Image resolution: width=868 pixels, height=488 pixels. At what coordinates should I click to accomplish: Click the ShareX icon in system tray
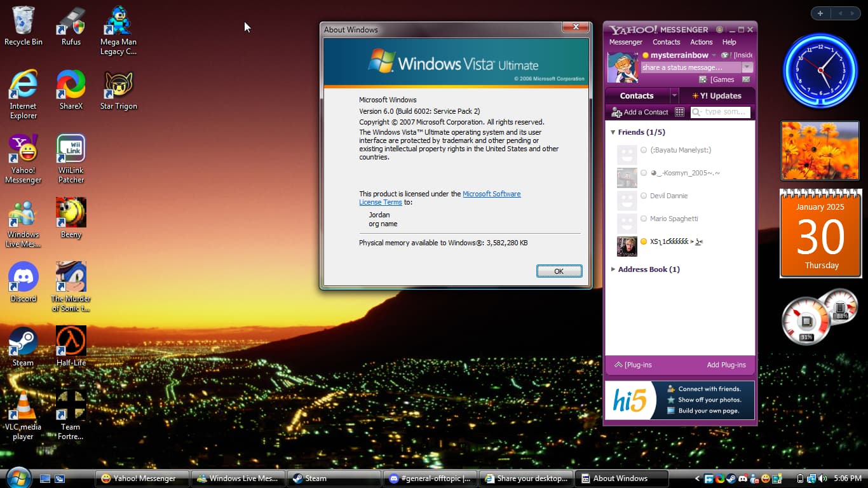[720, 478]
